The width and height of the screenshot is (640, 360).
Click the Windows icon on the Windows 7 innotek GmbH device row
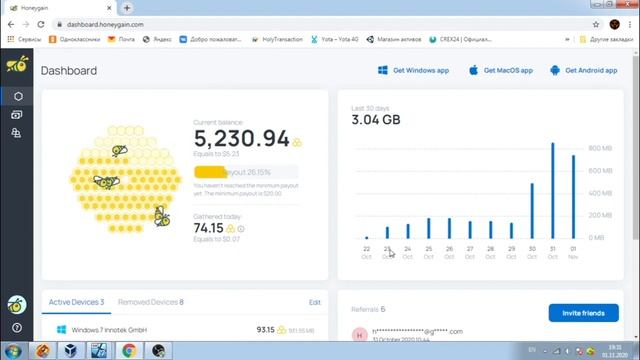click(62, 330)
